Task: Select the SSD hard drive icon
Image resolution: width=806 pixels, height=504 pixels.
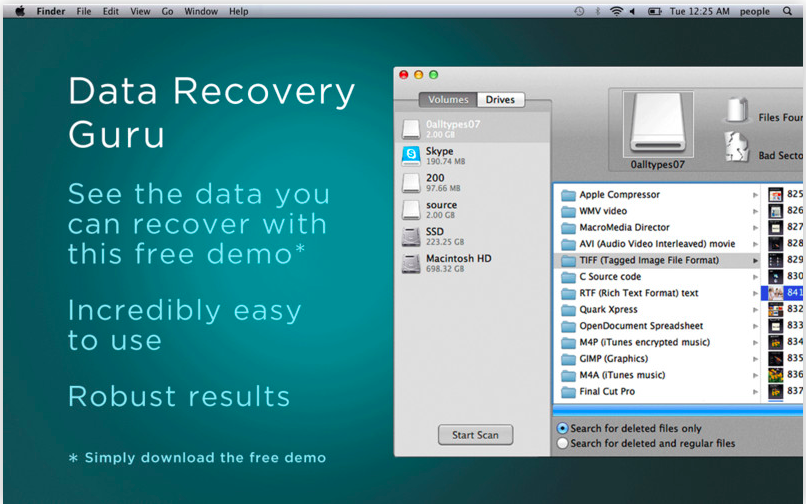Action: click(411, 236)
